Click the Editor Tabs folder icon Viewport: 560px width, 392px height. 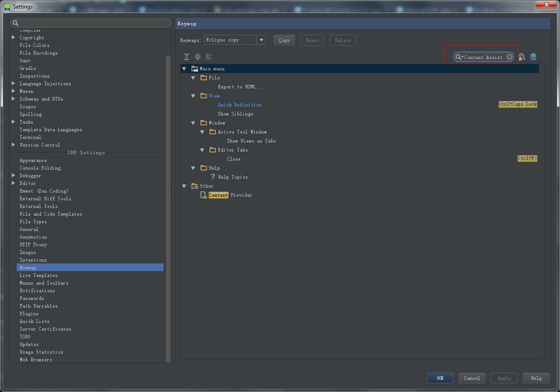pos(213,150)
